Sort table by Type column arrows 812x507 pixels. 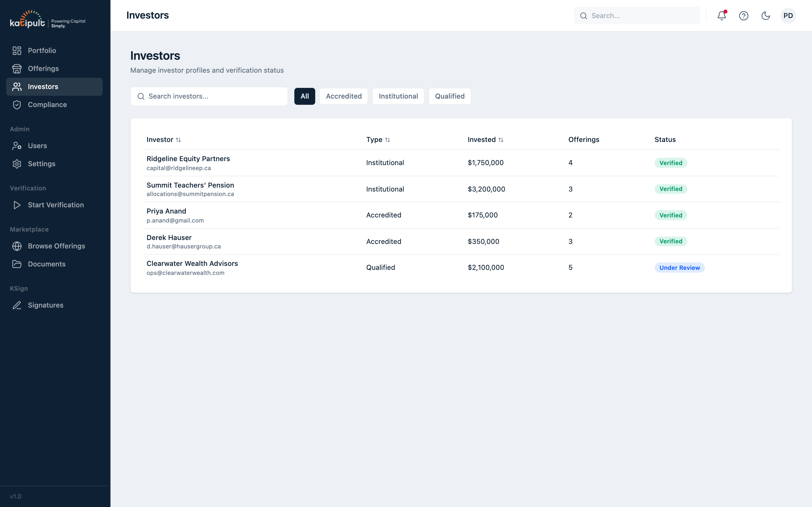tap(388, 140)
